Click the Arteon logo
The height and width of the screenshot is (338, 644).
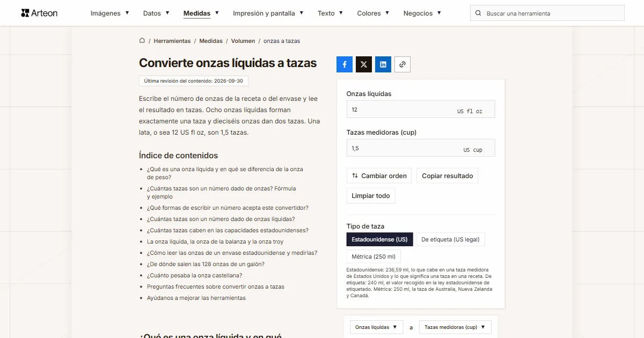39,13
